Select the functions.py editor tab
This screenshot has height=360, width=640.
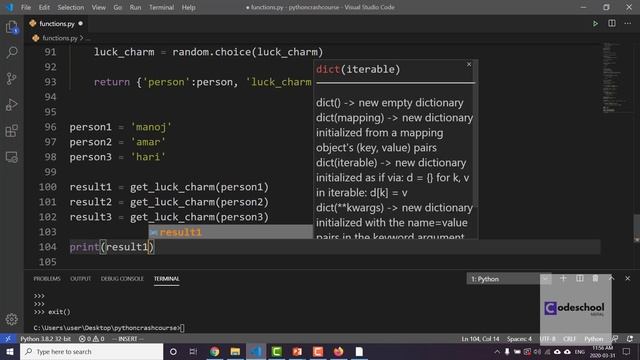[56, 24]
